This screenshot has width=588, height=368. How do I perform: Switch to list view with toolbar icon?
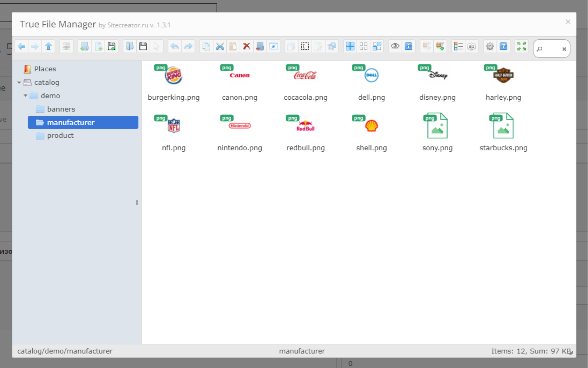[458, 46]
